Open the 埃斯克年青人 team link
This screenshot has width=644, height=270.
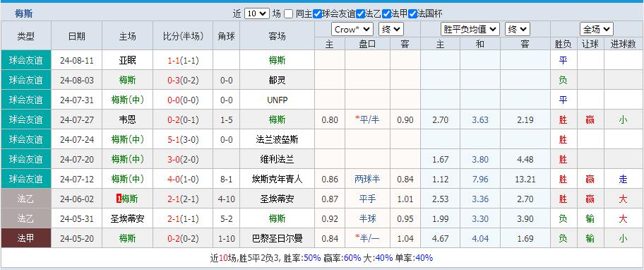278,179
